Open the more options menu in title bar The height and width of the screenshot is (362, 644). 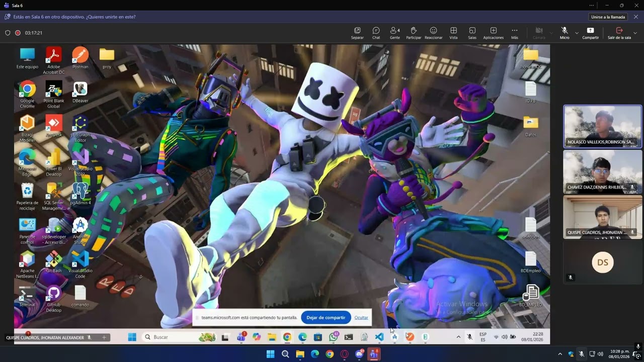click(592, 6)
